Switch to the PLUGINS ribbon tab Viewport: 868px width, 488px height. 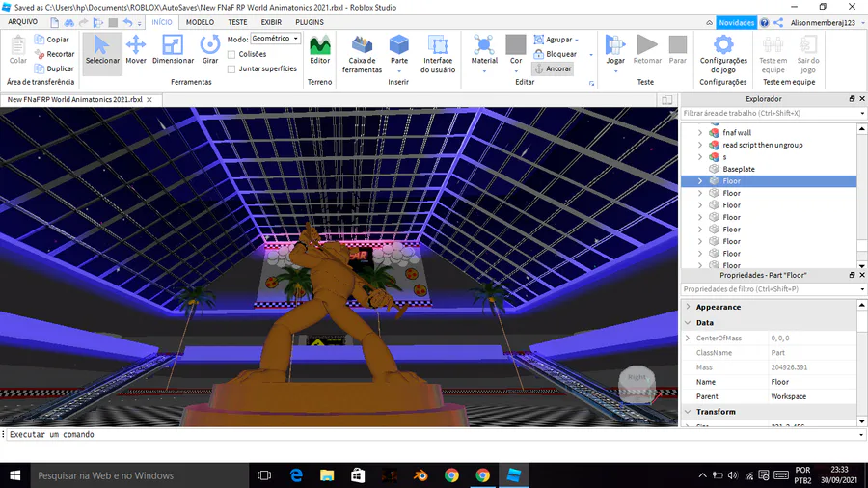310,22
